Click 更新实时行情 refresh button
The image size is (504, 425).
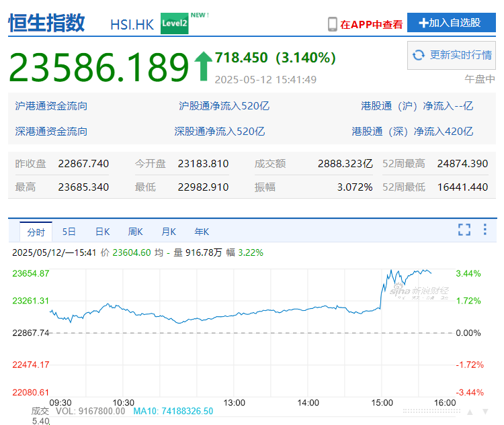pos(452,55)
